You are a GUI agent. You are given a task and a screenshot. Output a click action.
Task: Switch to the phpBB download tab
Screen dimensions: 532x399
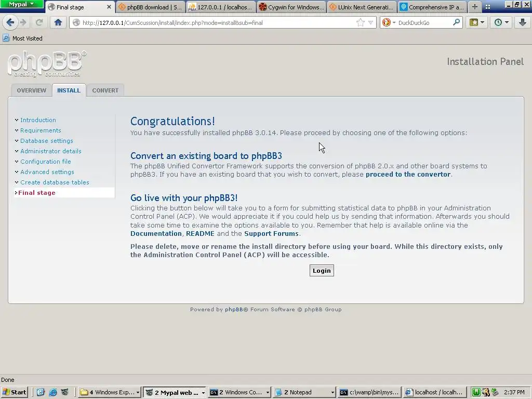coord(151,7)
